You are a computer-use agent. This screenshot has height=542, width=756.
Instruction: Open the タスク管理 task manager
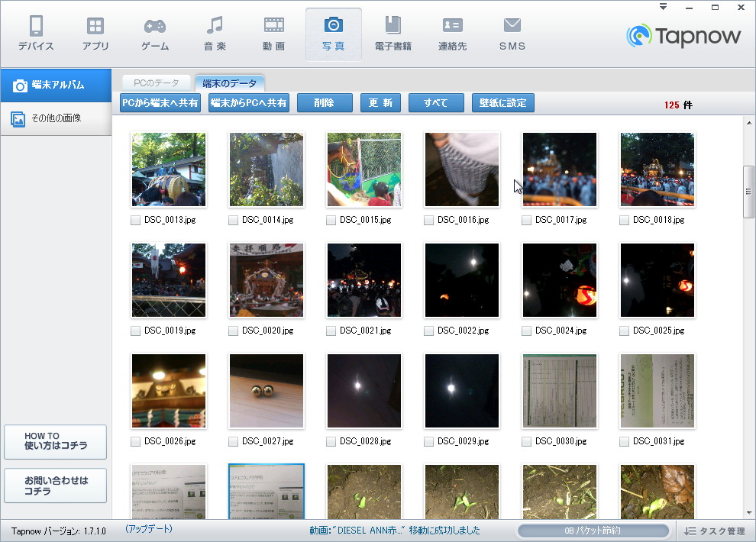click(715, 531)
